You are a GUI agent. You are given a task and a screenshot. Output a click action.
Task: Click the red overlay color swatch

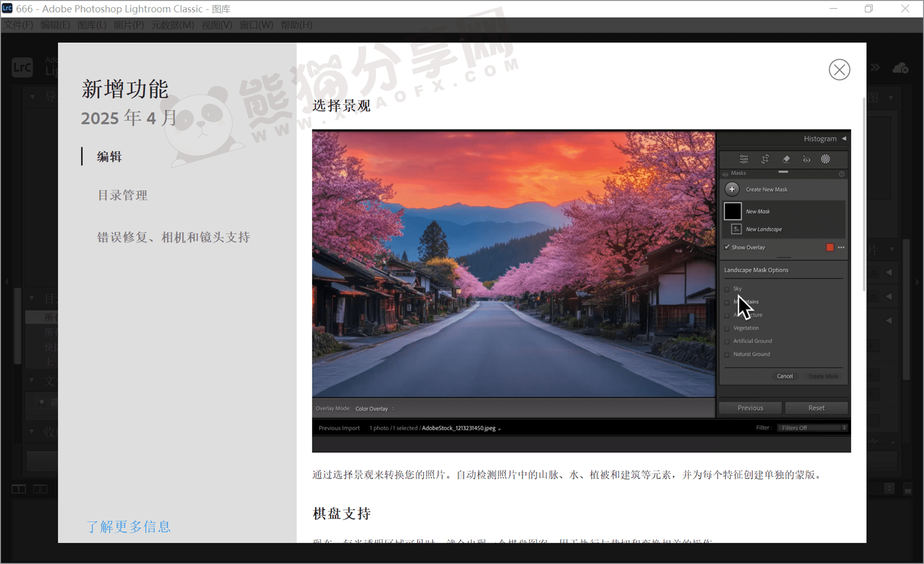[x=830, y=247]
